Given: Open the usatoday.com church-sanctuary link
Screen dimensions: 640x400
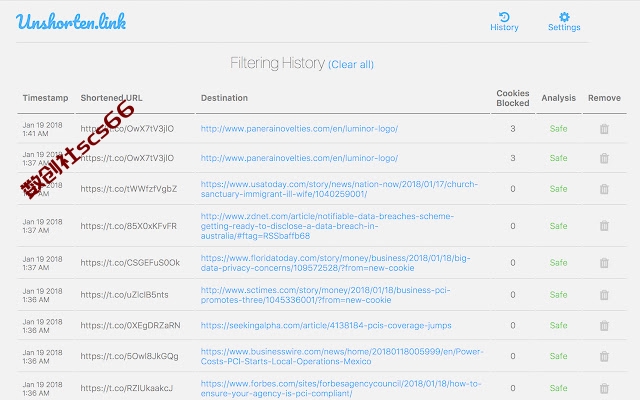Looking at the screenshot, I should pyautogui.click(x=339, y=189).
